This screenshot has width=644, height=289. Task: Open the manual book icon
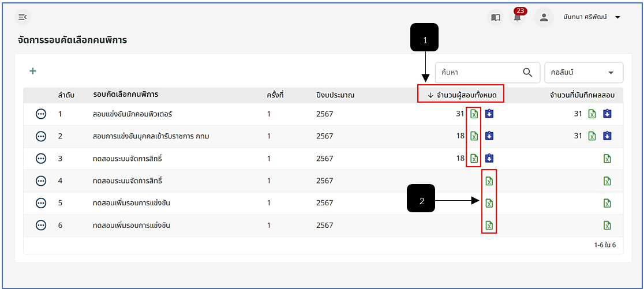coord(496,17)
